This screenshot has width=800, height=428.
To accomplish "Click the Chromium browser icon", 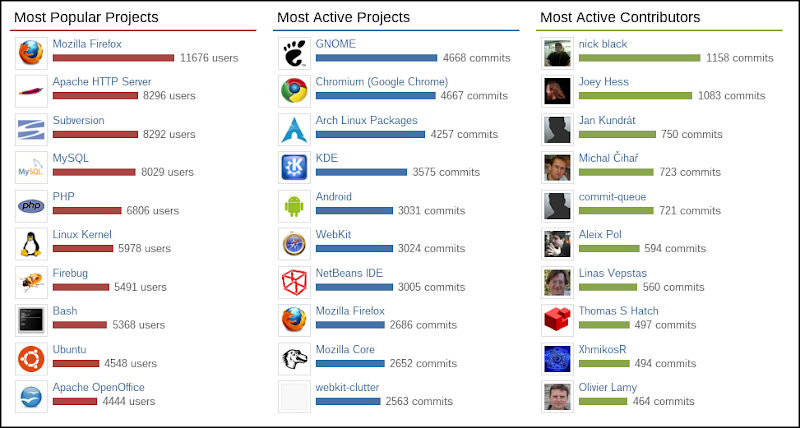I will click(x=295, y=90).
